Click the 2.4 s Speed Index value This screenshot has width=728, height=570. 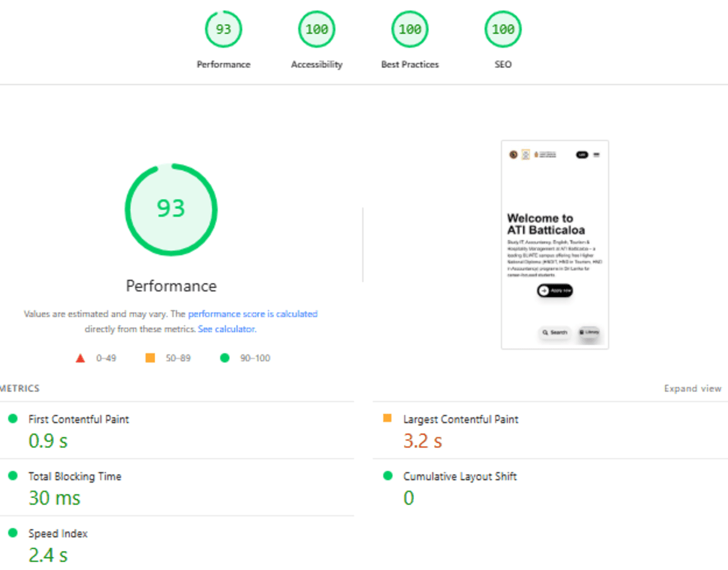click(x=48, y=555)
